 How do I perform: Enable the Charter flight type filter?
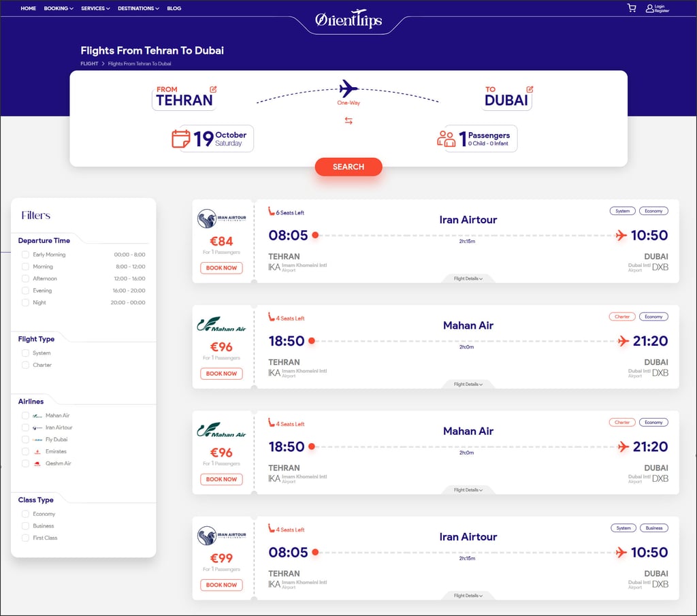point(25,366)
